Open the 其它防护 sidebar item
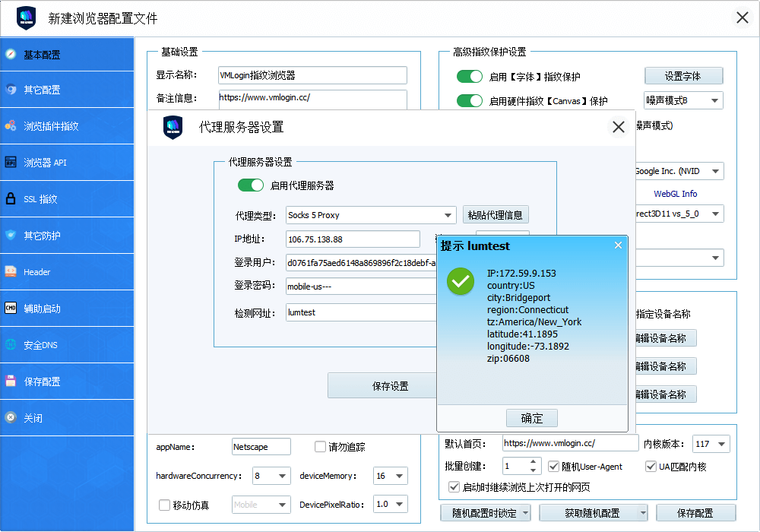Screen dimensions: 760x532 coord(67,236)
